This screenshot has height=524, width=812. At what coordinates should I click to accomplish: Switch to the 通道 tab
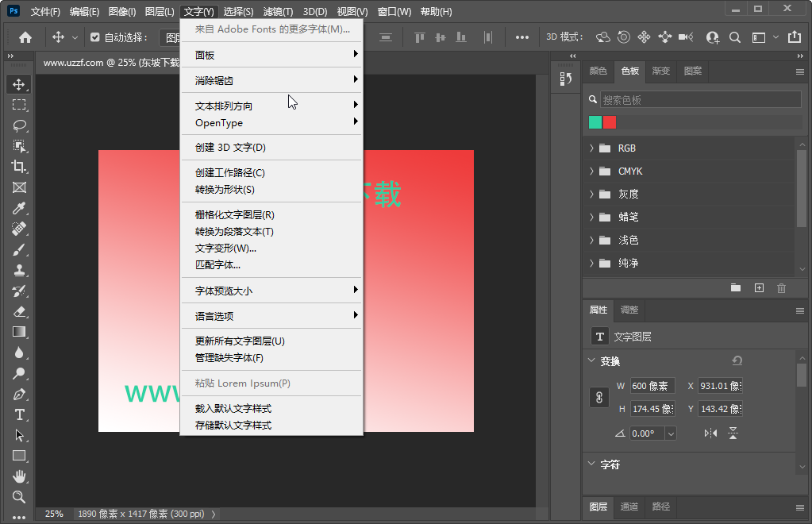pyautogui.click(x=629, y=507)
